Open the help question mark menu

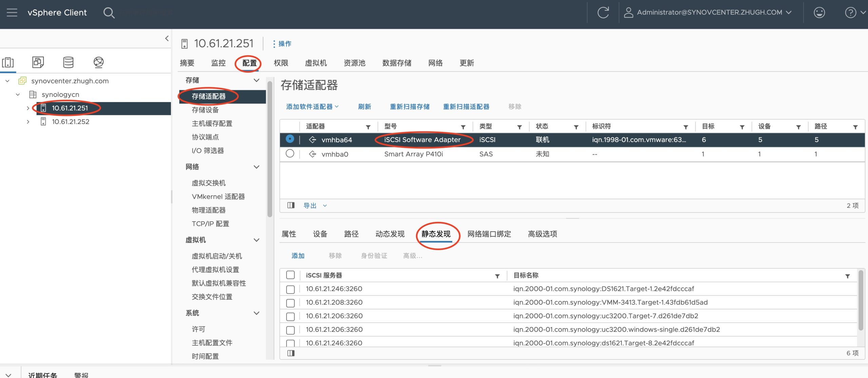click(x=850, y=13)
